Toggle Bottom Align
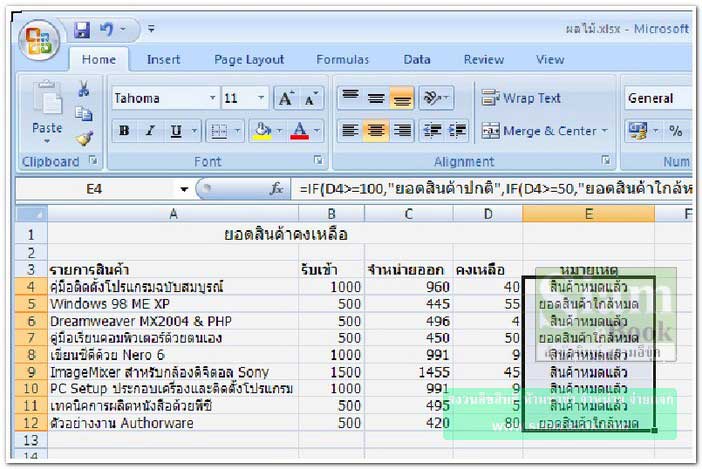 click(x=402, y=98)
